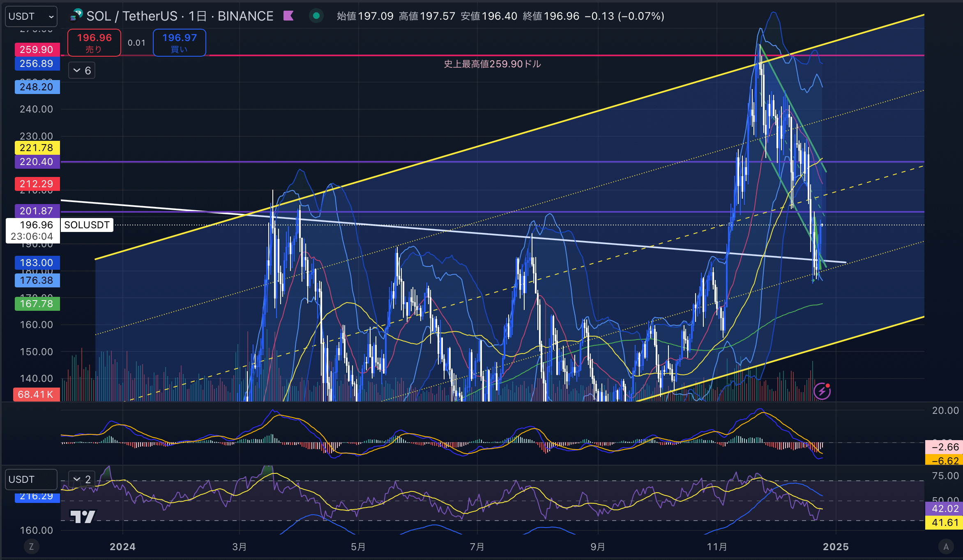Click the red 212.29 price label
Viewport: 963px width, 560px height.
click(x=37, y=184)
